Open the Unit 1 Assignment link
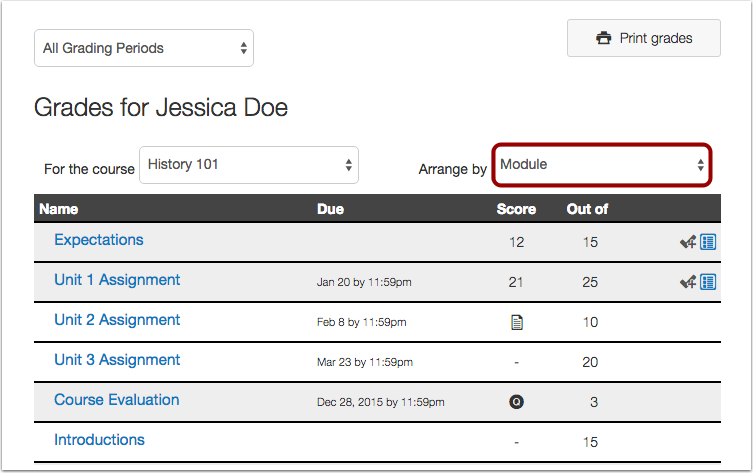 click(117, 280)
